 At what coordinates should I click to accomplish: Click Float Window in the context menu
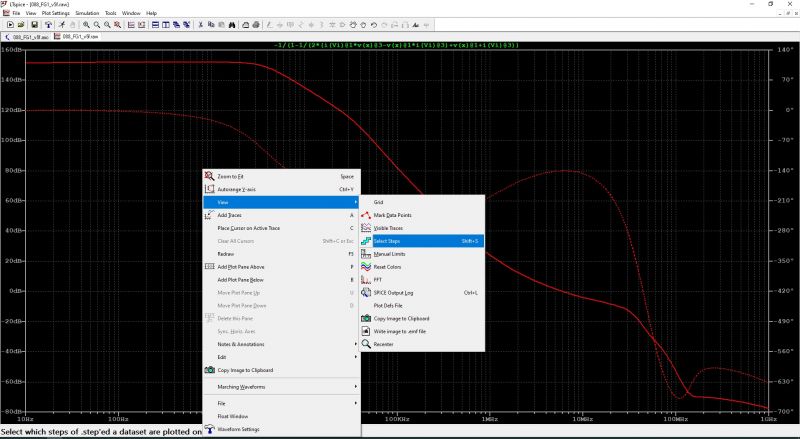[x=232, y=416]
